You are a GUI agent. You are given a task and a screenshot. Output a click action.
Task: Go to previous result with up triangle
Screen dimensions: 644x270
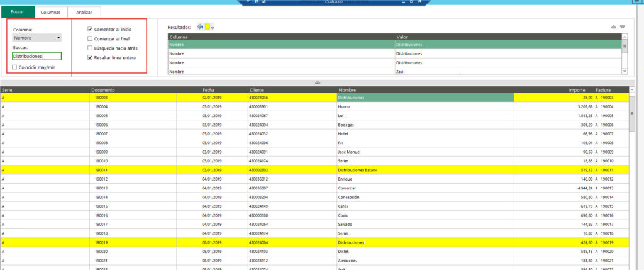[x=614, y=26]
